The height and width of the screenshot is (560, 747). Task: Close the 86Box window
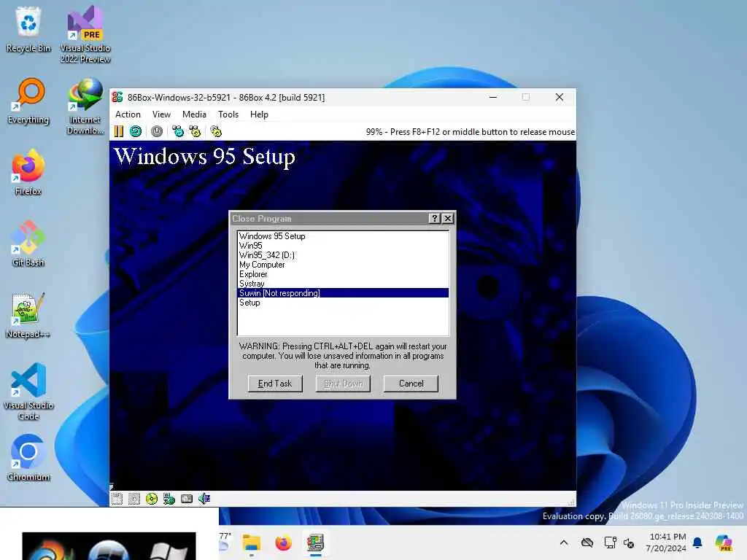click(560, 97)
